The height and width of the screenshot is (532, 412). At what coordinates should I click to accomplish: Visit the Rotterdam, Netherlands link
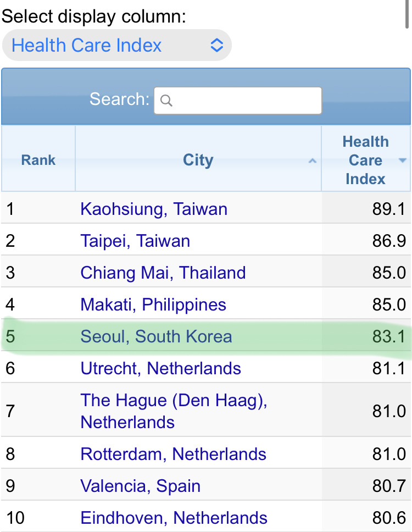[173, 454]
